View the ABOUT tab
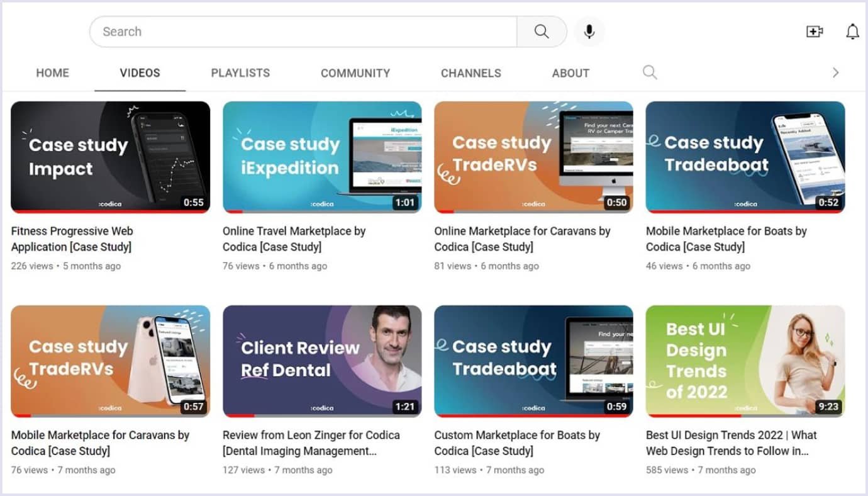The height and width of the screenshot is (496, 868). tap(570, 73)
